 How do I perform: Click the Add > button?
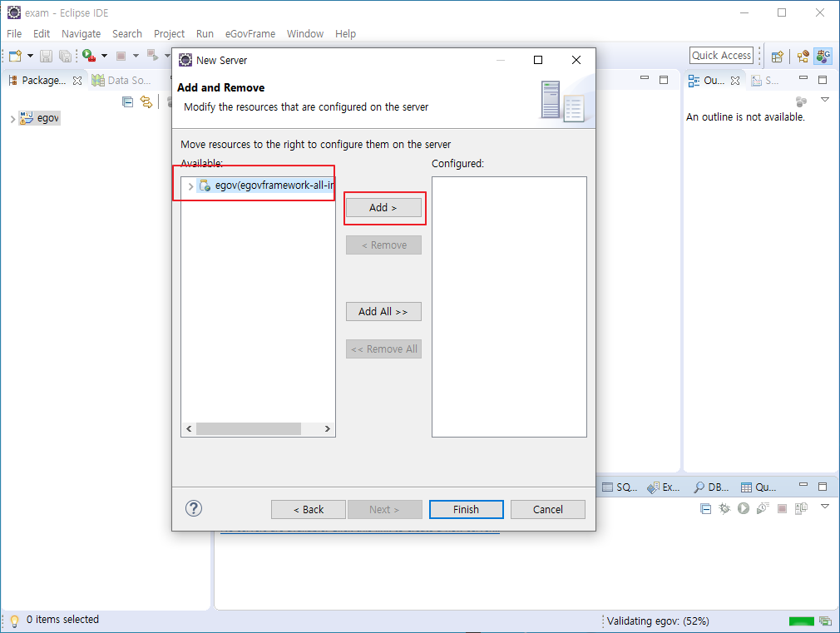383,207
